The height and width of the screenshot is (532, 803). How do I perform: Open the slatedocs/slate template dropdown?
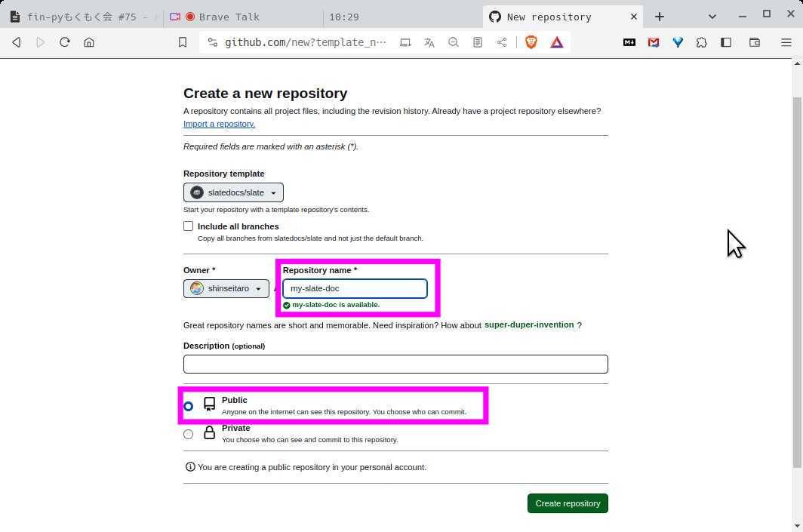pos(233,192)
